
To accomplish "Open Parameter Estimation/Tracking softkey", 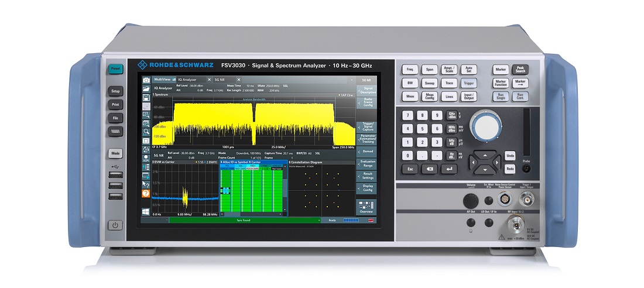I will [366, 139].
